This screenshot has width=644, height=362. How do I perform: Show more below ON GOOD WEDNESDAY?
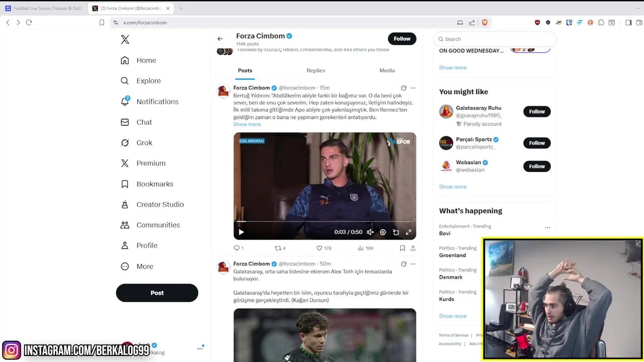(453, 67)
